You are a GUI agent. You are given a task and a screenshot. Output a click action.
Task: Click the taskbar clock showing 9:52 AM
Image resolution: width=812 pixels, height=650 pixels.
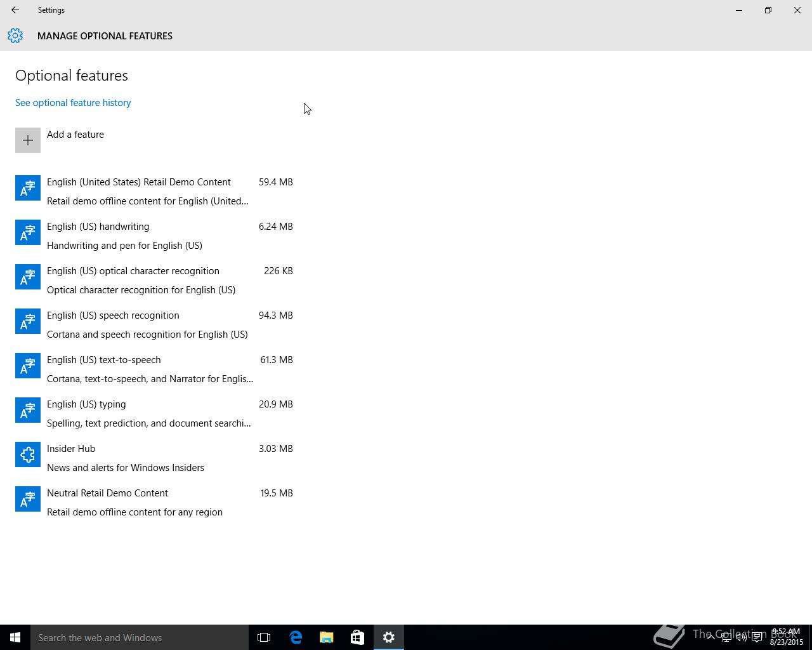[x=787, y=637]
